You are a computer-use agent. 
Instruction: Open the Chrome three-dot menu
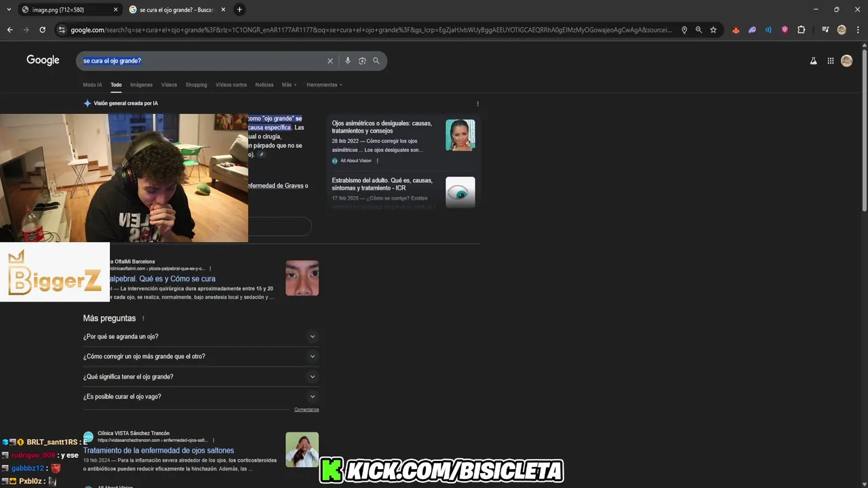[858, 30]
